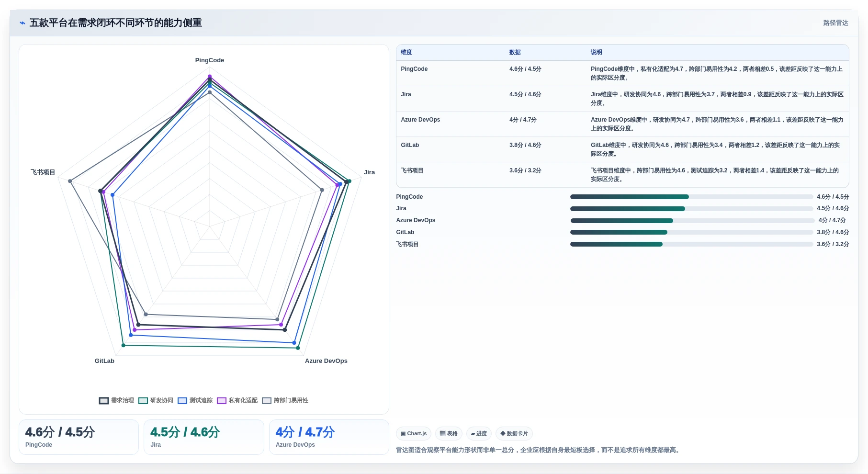Click the 路径雷达 label in header
The image size is (868, 474).
pyautogui.click(x=835, y=23)
